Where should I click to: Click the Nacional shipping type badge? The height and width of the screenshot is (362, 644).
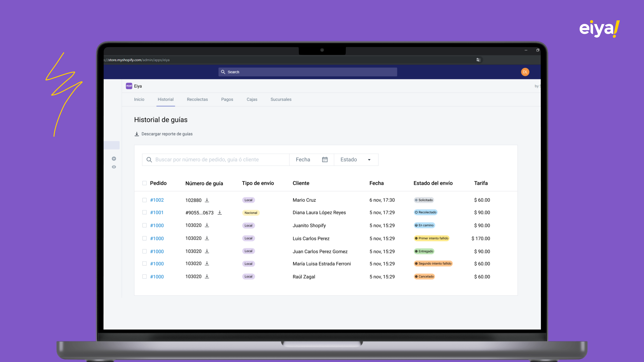pyautogui.click(x=251, y=213)
